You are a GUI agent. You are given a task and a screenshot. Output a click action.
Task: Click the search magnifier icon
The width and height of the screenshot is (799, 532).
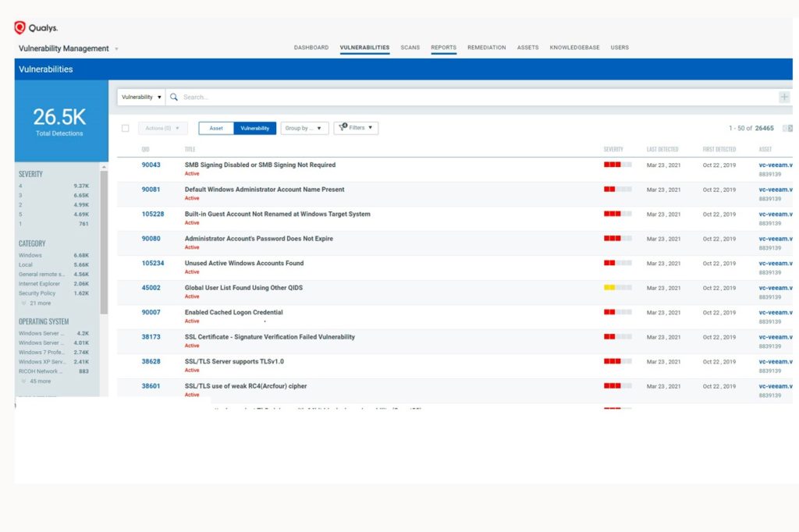[x=174, y=97]
